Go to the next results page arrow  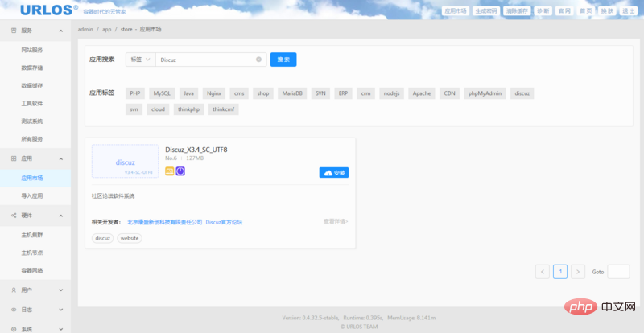[578, 272]
